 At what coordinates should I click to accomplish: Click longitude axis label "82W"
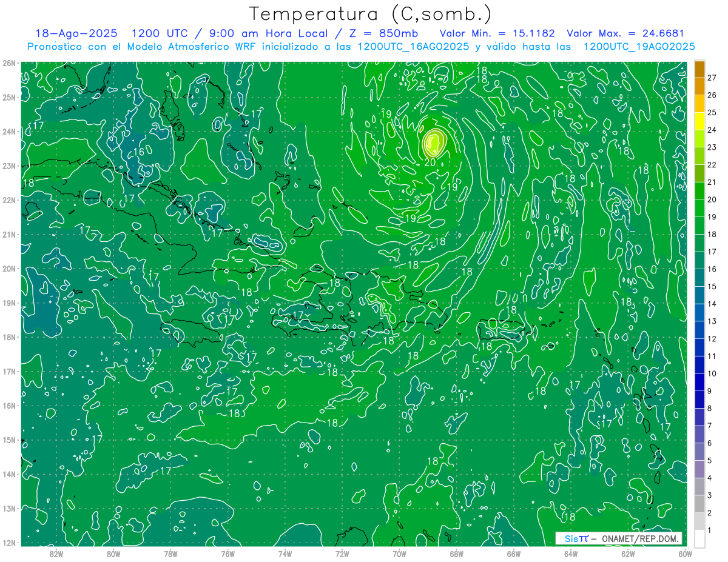(x=56, y=554)
